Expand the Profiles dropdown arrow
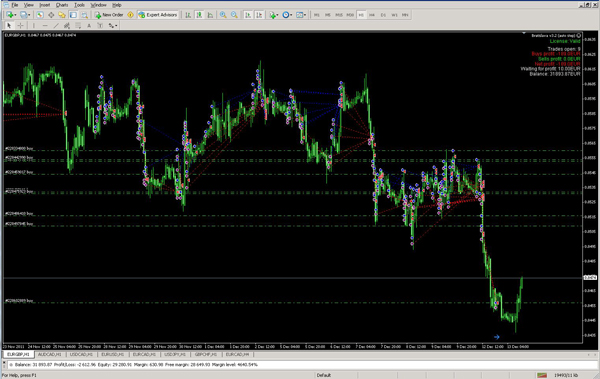The height and width of the screenshot is (379, 600). (29, 15)
